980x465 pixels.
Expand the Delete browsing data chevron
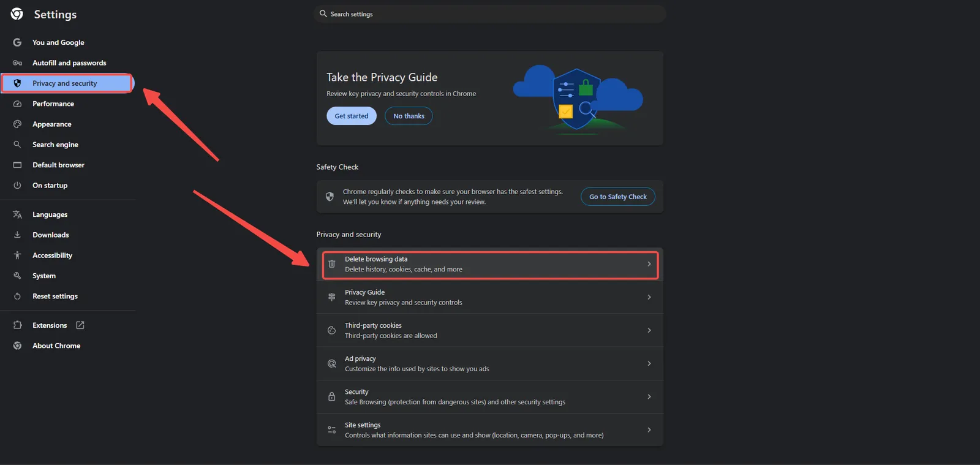(x=649, y=264)
